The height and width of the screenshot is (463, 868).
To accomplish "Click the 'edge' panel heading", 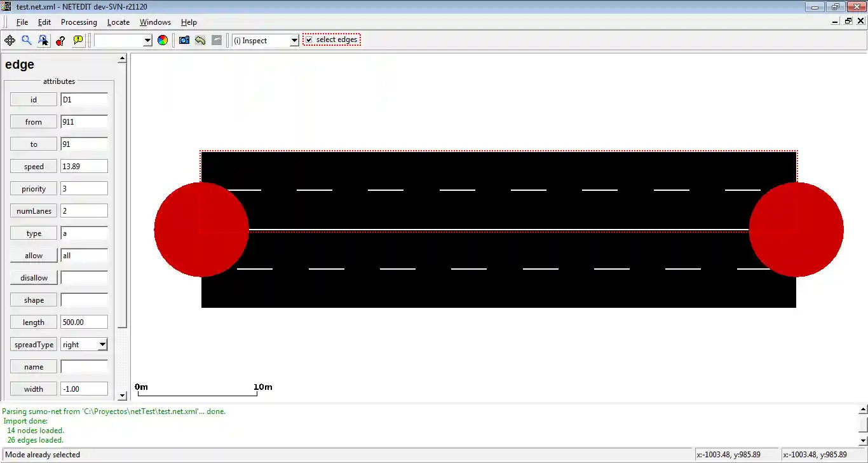I will [x=20, y=64].
